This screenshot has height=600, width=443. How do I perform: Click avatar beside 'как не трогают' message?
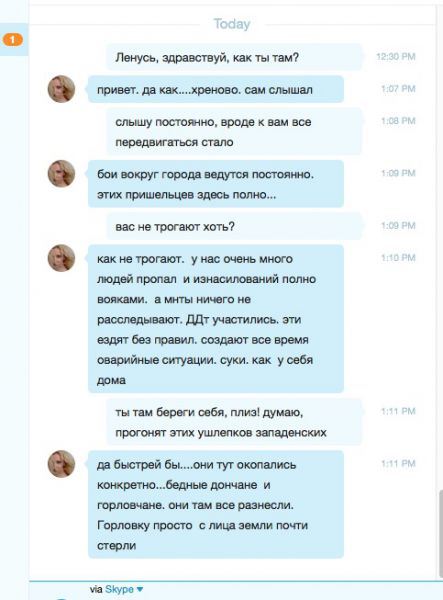61,258
